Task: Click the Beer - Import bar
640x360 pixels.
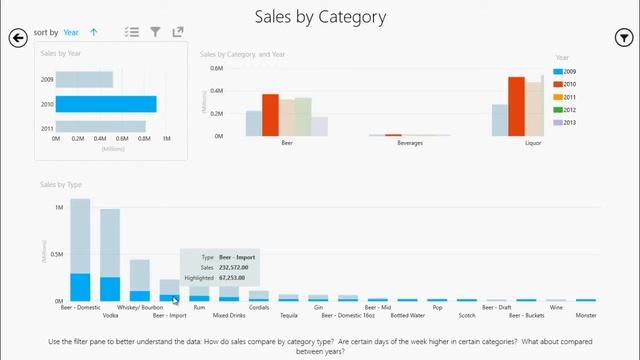Action: coord(169,290)
